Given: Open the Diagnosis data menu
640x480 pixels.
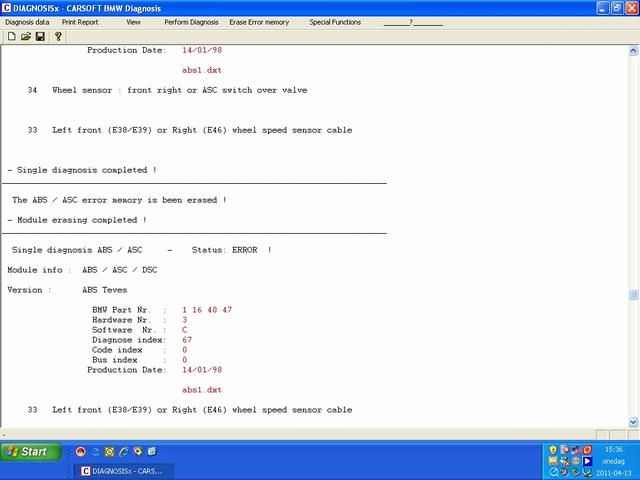Looking at the screenshot, I should click(x=27, y=21).
